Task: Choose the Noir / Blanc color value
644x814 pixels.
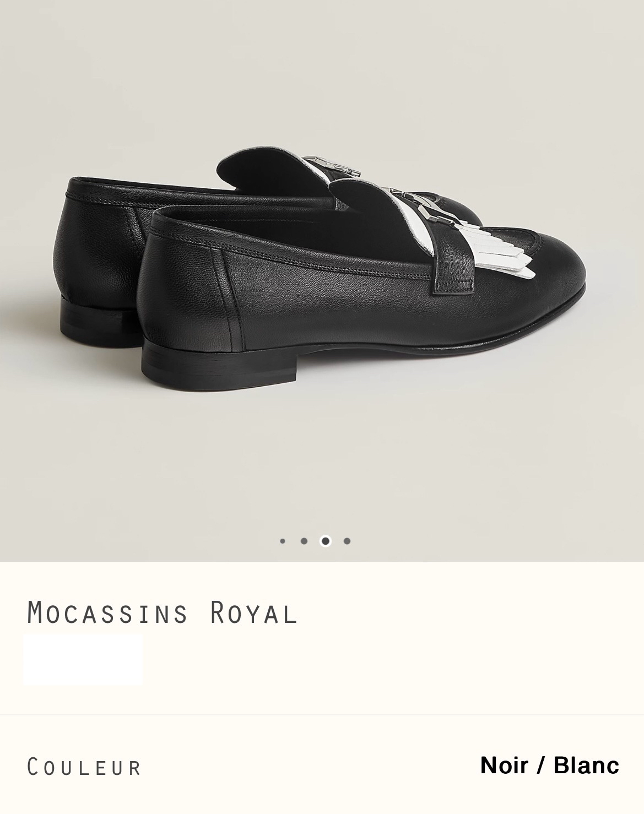Action: click(x=549, y=766)
